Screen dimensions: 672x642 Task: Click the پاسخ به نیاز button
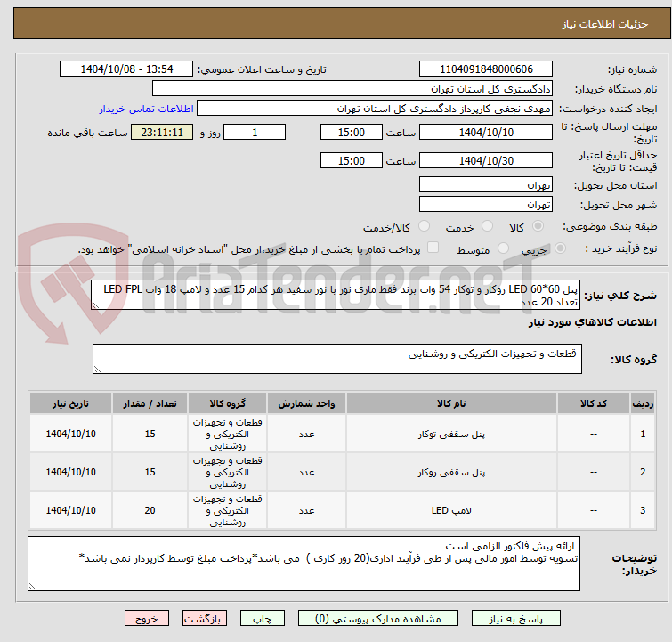tap(515, 619)
